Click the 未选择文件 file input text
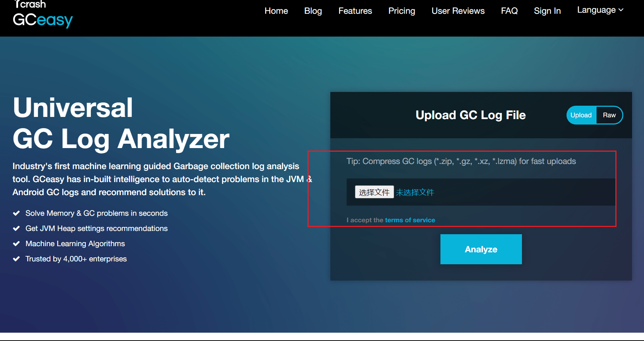 (415, 192)
